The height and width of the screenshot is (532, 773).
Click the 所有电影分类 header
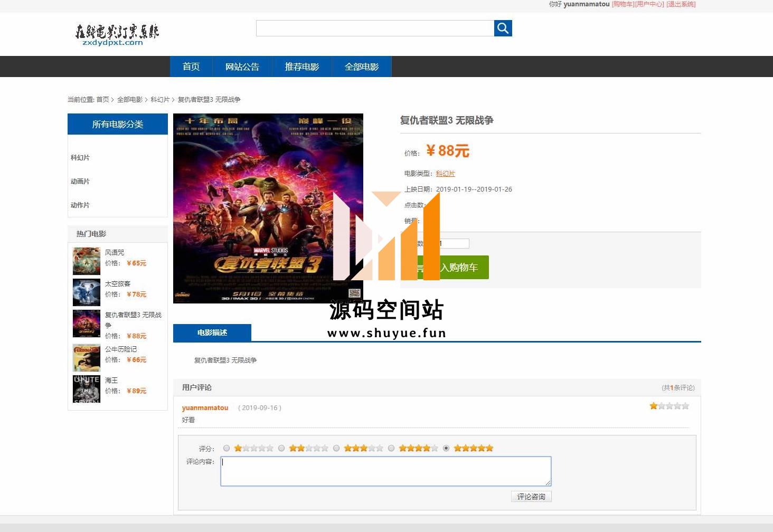[118, 124]
